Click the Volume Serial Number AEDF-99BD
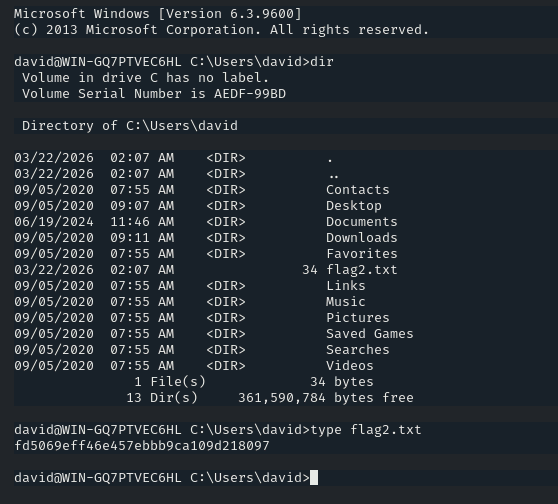Viewport: 558px width, 504px height. click(250, 94)
